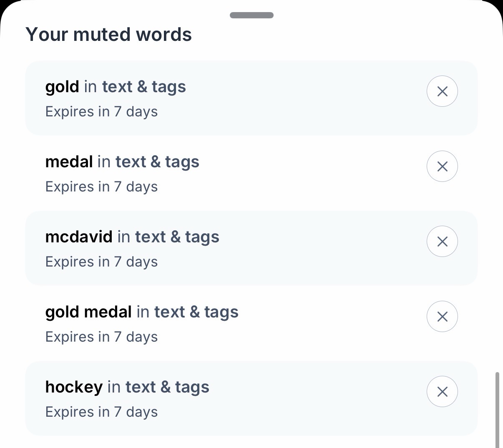
Task: Tap "Expires in 7 days" under mcdavid
Action: 101,262
